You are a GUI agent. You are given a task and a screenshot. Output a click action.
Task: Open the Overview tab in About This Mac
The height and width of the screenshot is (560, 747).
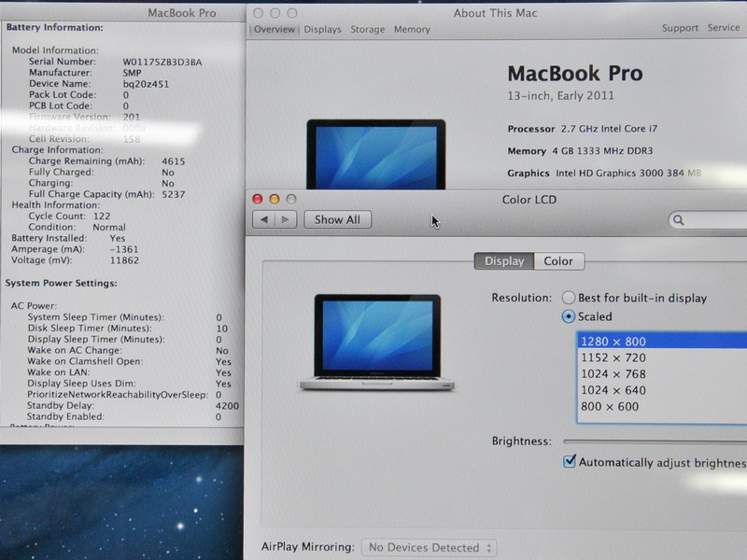tap(275, 30)
